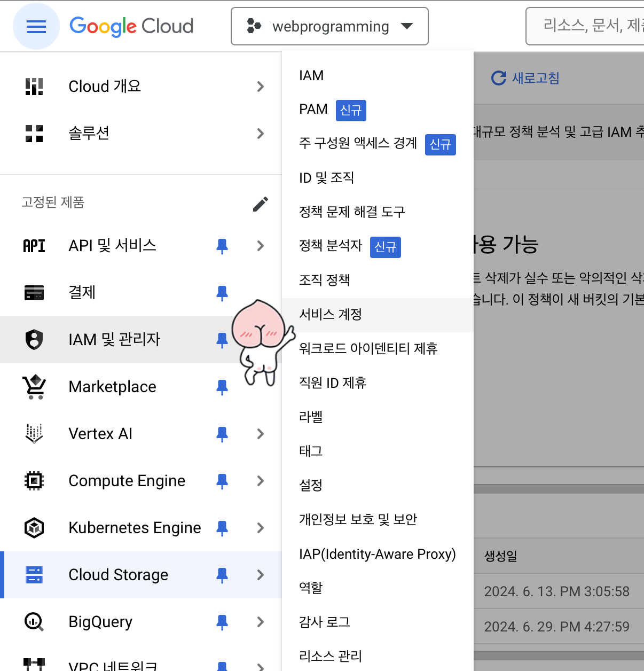Open API 및 서비스
Screen dimensions: 644x671
point(113,245)
